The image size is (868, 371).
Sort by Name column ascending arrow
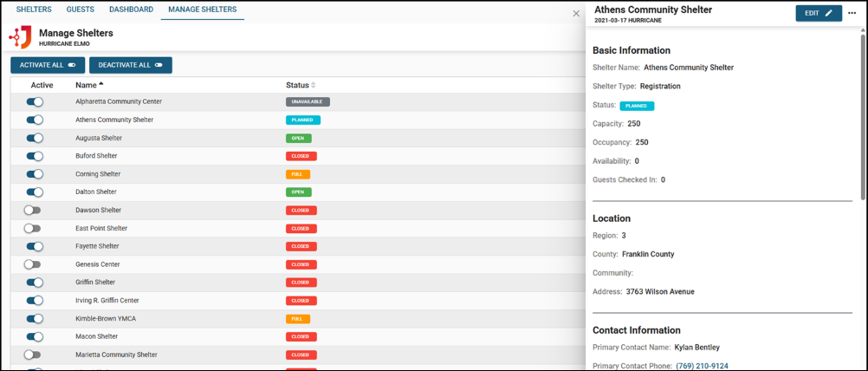(101, 85)
